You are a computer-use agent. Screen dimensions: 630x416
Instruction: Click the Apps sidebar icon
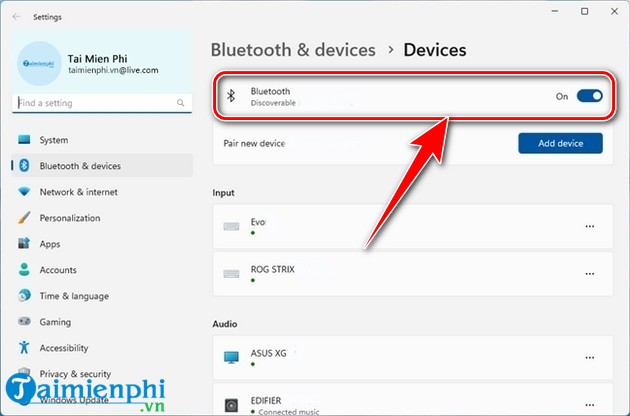coord(24,243)
